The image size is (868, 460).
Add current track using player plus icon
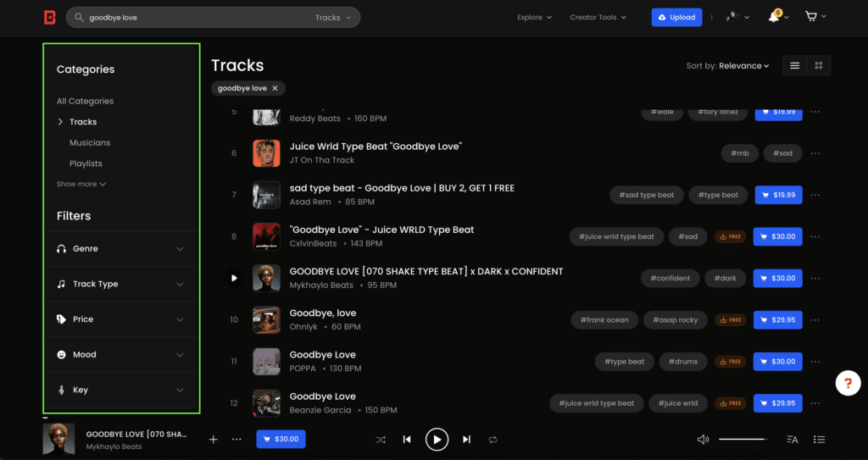coord(213,440)
